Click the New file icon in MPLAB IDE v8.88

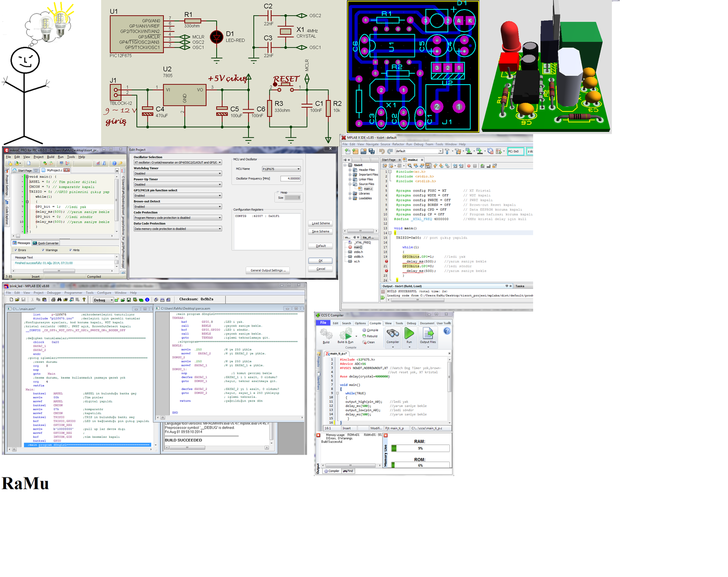pos(11,300)
